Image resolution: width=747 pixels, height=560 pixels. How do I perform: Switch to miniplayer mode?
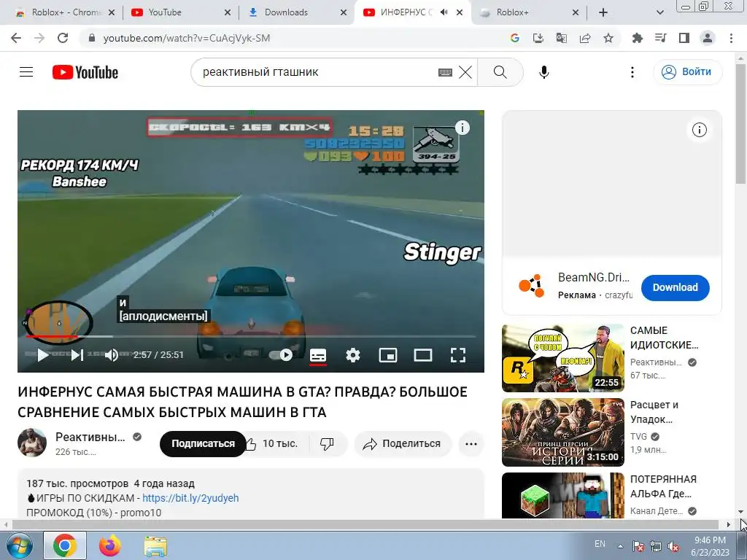388,355
